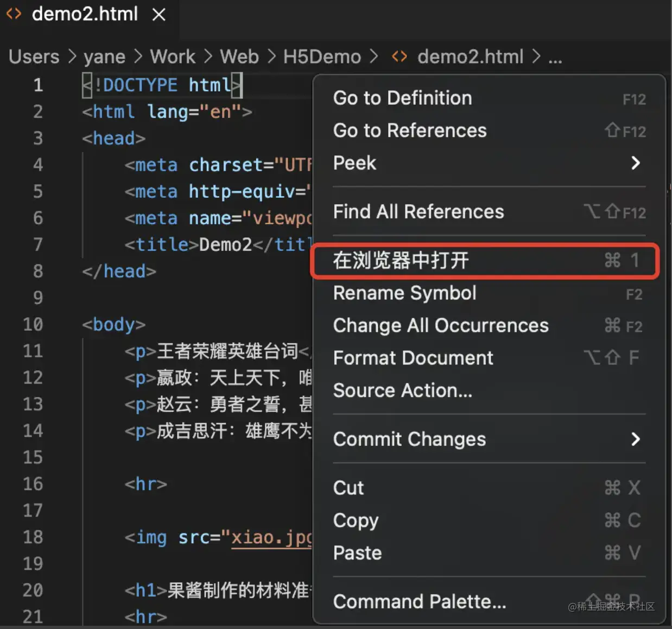Click the H5Demo breadcrumb folder
Screen dimensions: 672x629
[x=322, y=56]
